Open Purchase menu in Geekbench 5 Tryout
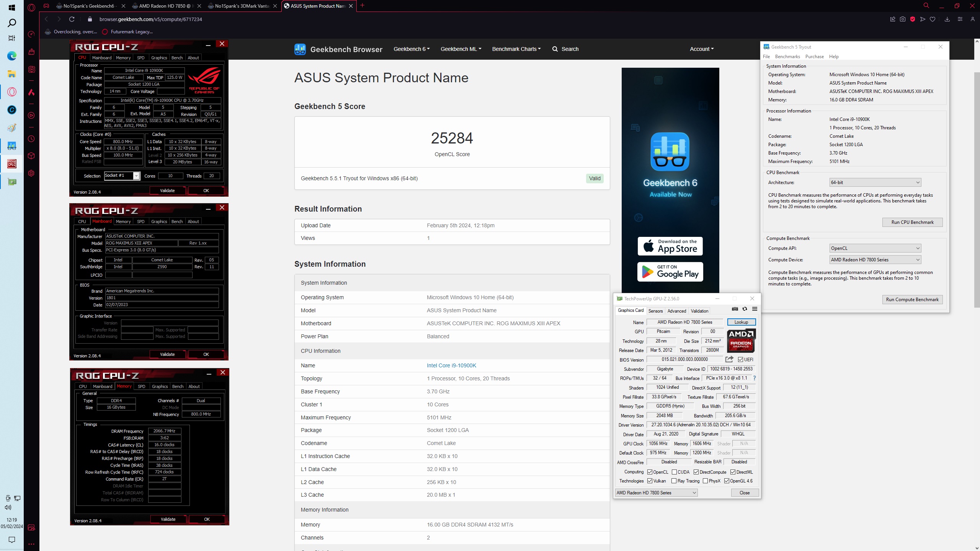The width and height of the screenshot is (980, 551). coord(814,57)
